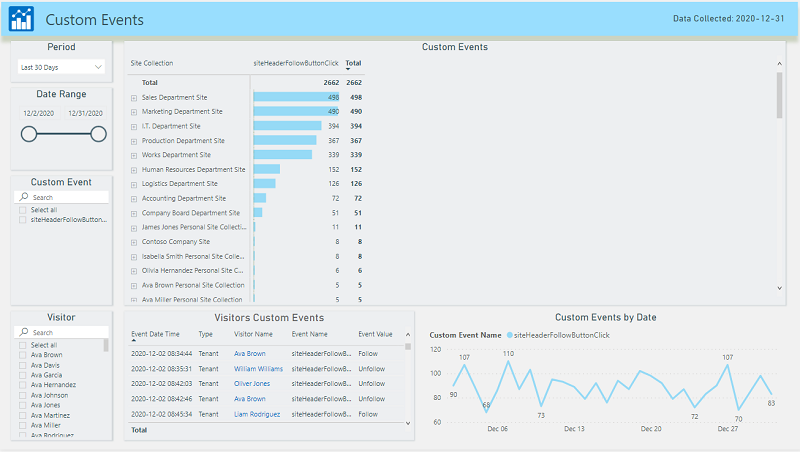This screenshot has height=452, width=800.
Task: Click the Marketing Department Site bar (490)
Action: pyautogui.click(x=295, y=111)
